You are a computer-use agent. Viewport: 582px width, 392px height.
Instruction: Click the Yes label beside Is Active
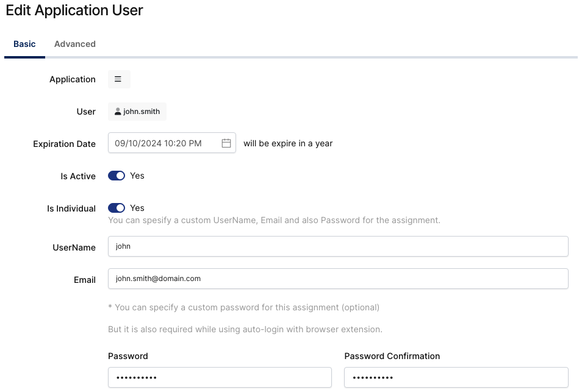pyautogui.click(x=137, y=176)
